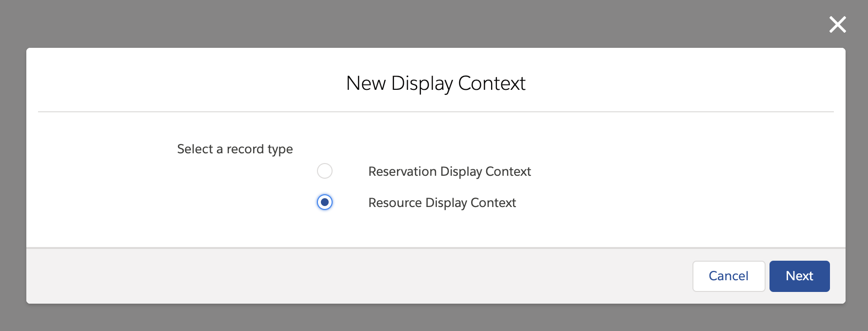
Task: Proceed with the blue Next button
Action: pyautogui.click(x=799, y=276)
